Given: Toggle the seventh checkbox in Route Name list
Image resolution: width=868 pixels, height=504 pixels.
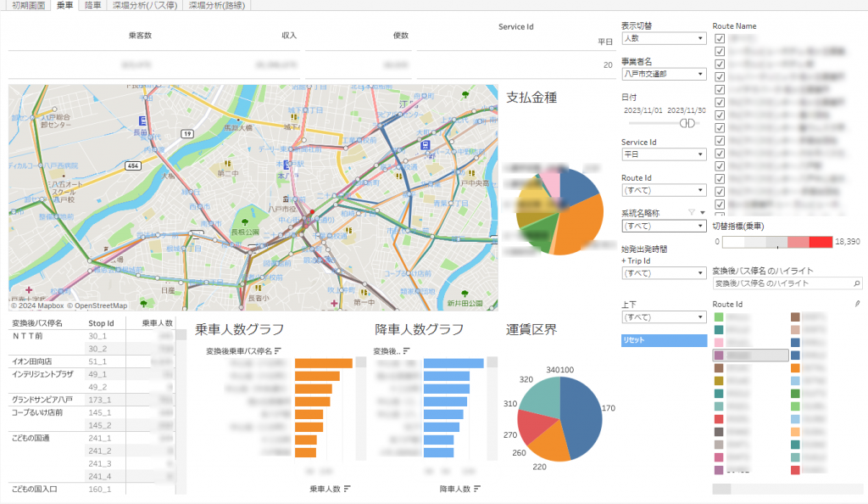Looking at the screenshot, I should [x=720, y=115].
